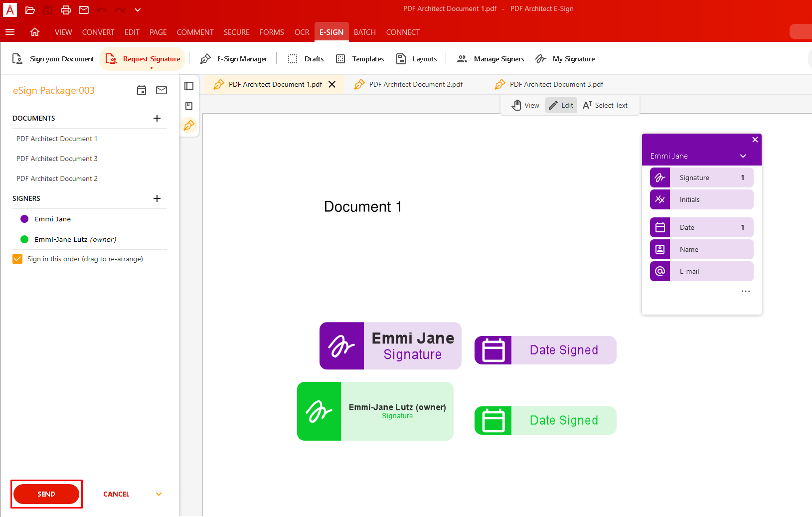Open the COMMENT ribbon tab
The image size is (812, 517).
(x=195, y=32)
